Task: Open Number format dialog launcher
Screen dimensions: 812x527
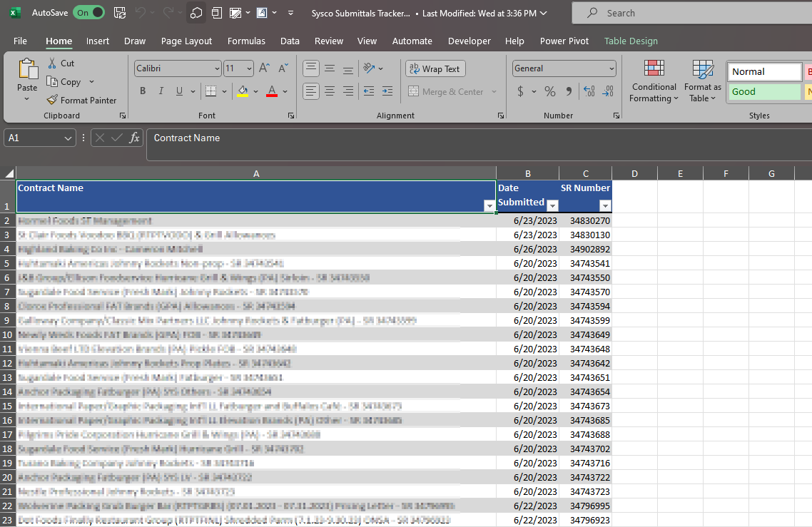Action: 616,116
